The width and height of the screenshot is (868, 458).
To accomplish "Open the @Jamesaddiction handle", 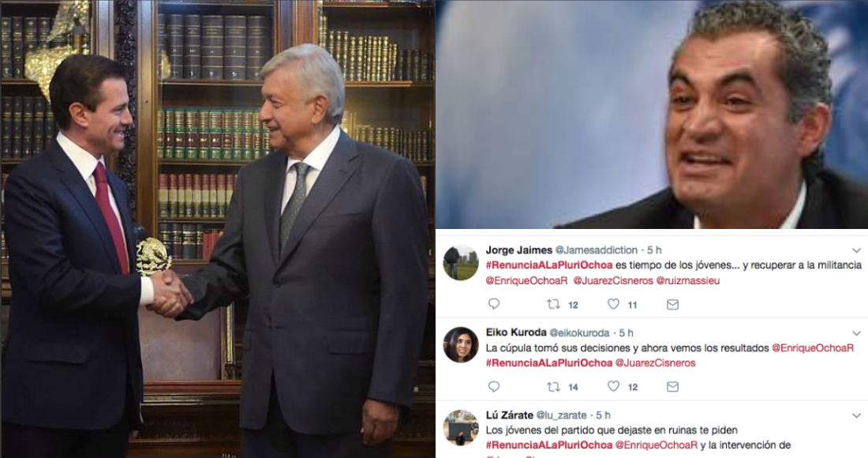I will (597, 250).
